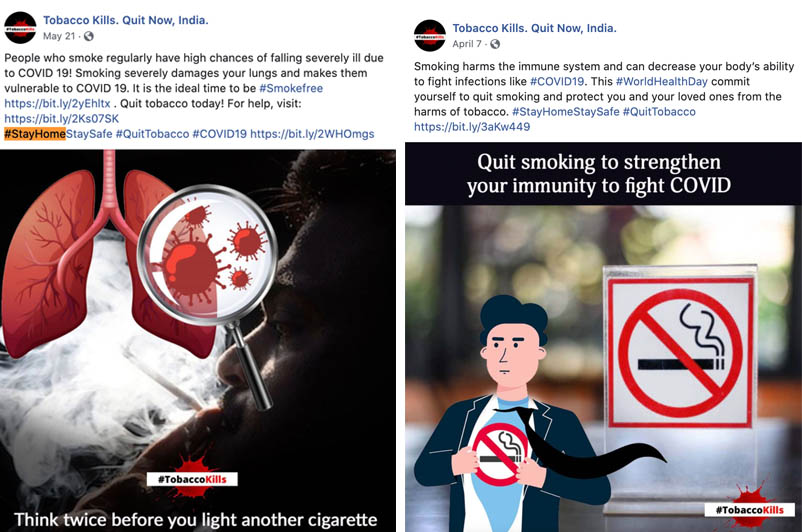Open the 'Quit smoking to strengthen' post image
This screenshot has height=532, width=802.
(604, 337)
